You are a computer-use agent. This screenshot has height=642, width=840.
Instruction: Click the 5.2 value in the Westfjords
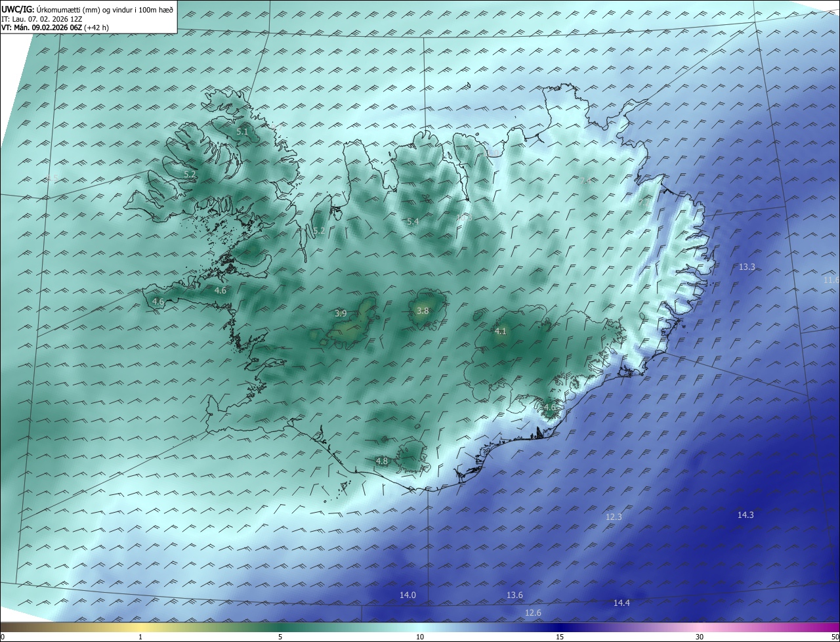pos(190,175)
